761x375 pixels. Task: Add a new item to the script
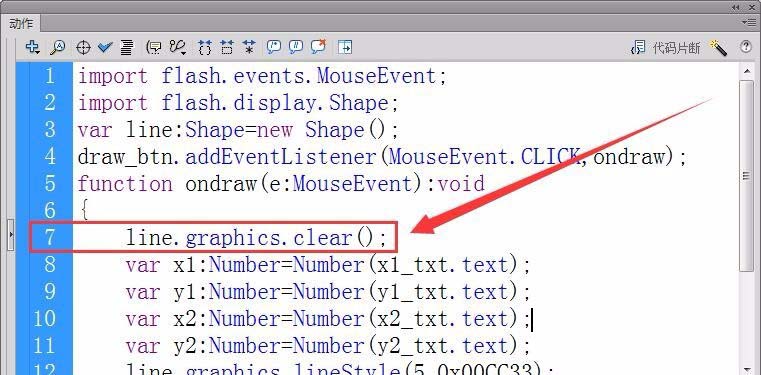tap(32, 47)
